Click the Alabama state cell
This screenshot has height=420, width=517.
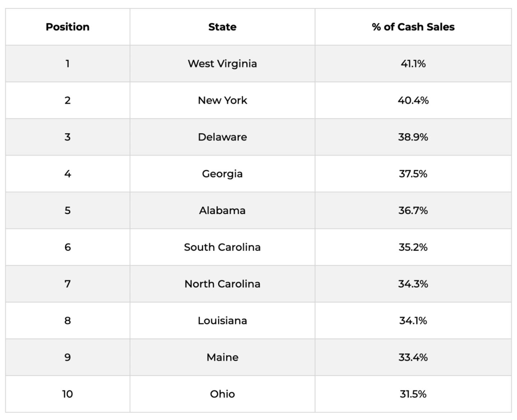click(222, 210)
